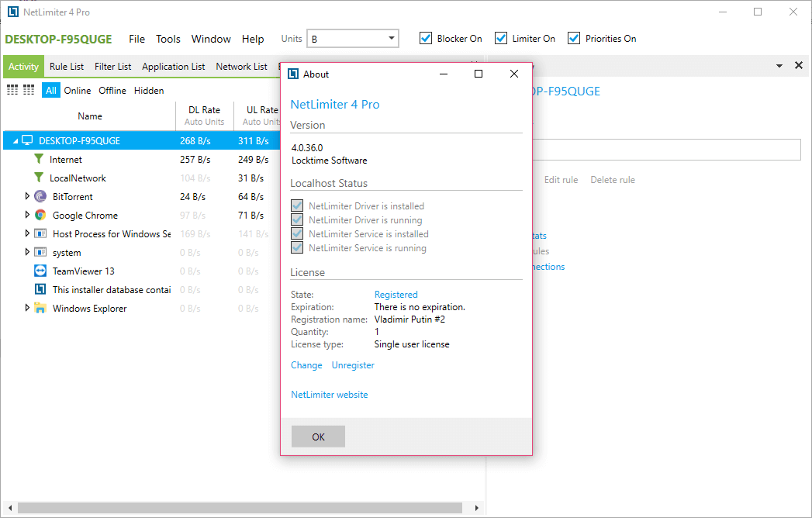Click the Service is running checkbox

click(297, 247)
